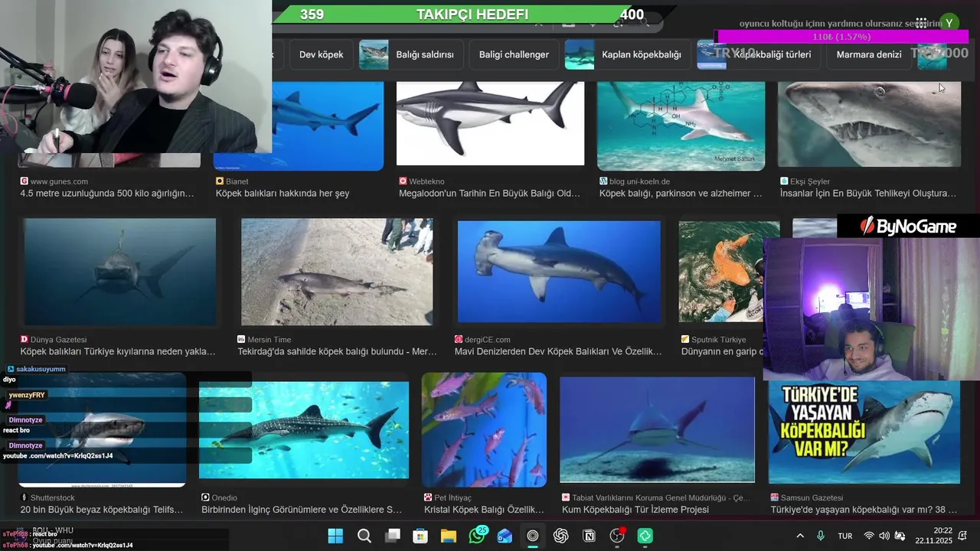Image resolution: width=980 pixels, height=551 pixels.
Task: Click the Shutterstock source favicon
Action: (x=24, y=497)
